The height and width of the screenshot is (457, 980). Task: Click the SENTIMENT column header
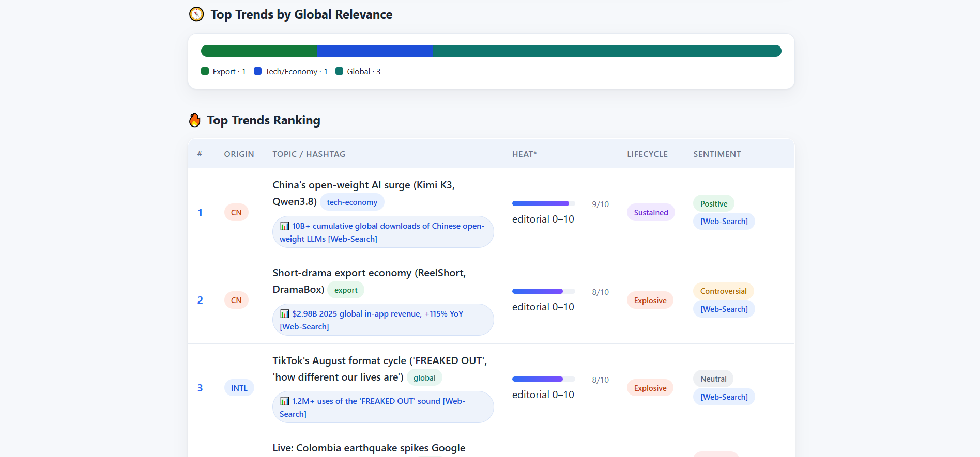click(x=717, y=154)
